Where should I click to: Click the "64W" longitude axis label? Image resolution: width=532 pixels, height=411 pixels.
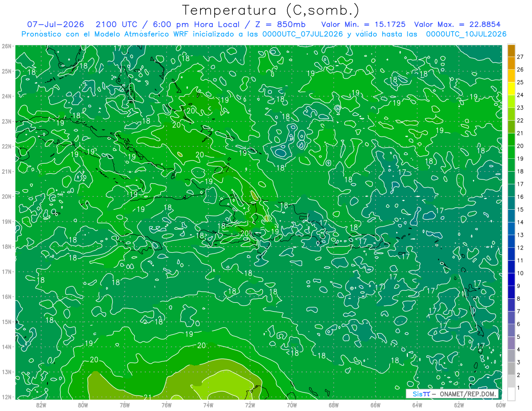[417, 405]
